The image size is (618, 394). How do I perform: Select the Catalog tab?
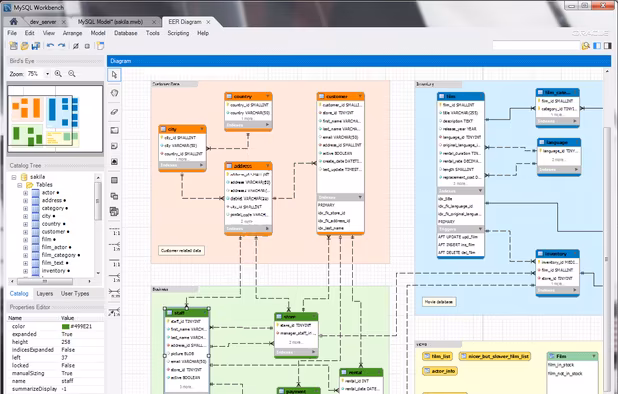[x=19, y=294]
